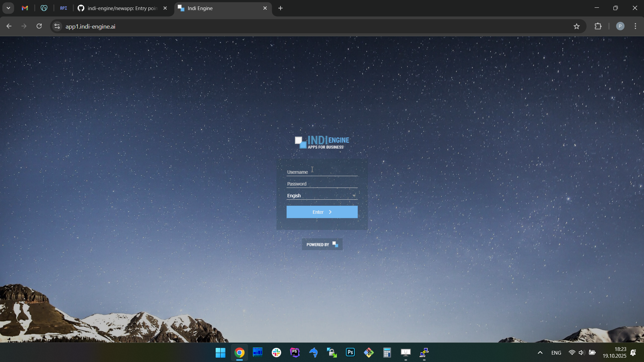Image resolution: width=644 pixels, height=362 pixels.
Task: Open the pinned API tab
Action: (63, 8)
